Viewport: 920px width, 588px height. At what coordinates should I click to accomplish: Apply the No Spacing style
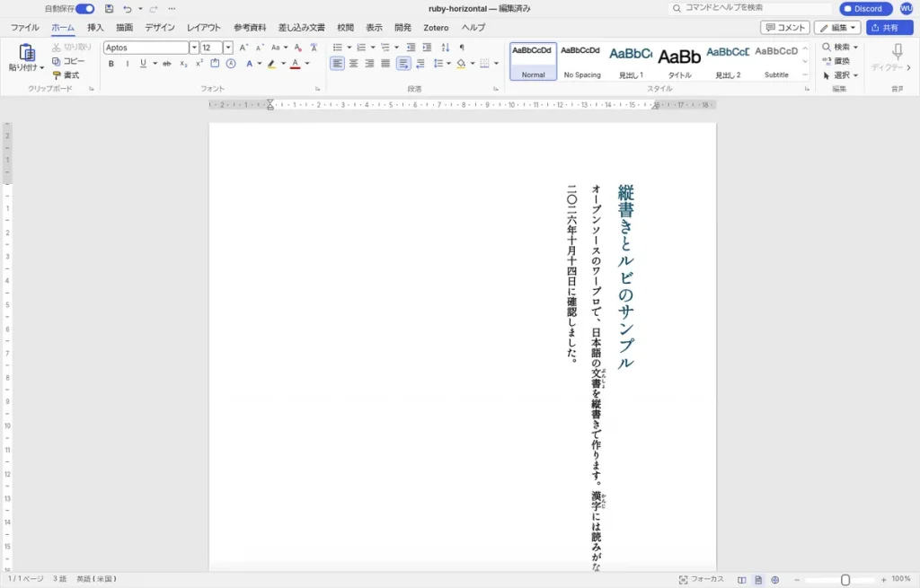[582, 62]
